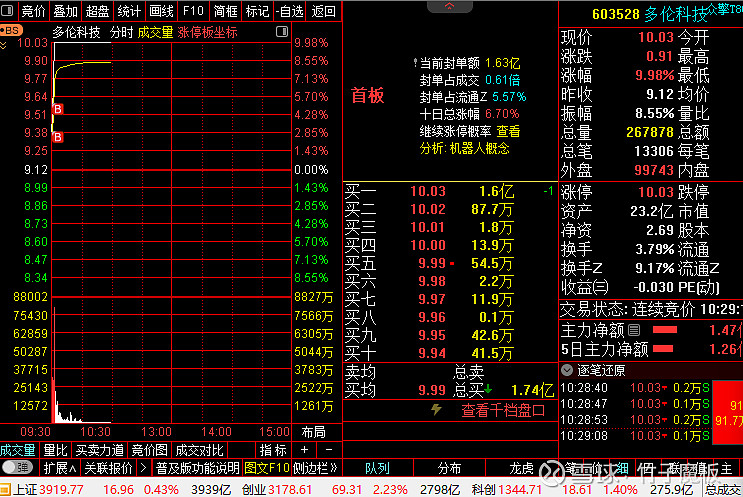Screen dimensions: 743x497
Task: Switch to the 队列 queue tab
Action: pyautogui.click(x=378, y=469)
